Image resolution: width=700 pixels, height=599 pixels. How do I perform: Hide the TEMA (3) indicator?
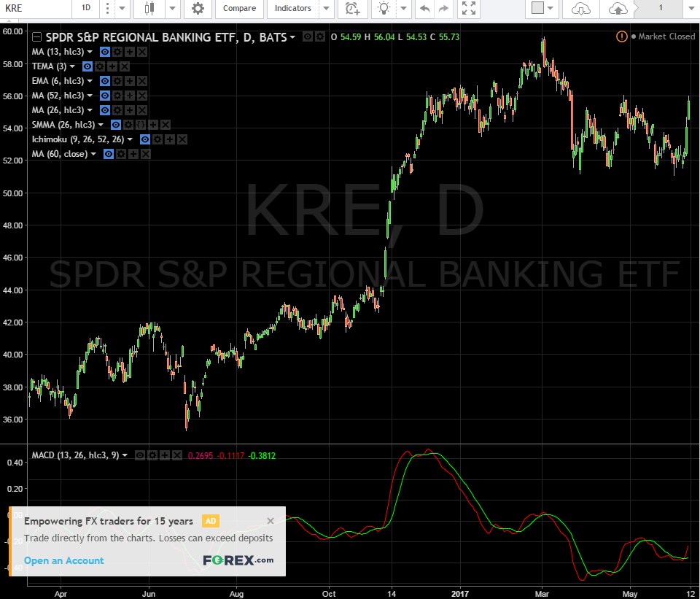click(x=87, y=66)
